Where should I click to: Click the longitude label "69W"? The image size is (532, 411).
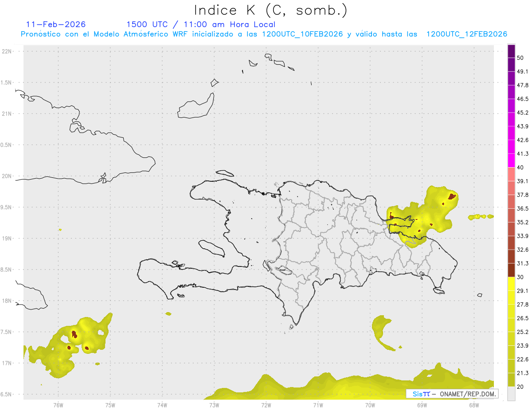(x=422, y=405)
